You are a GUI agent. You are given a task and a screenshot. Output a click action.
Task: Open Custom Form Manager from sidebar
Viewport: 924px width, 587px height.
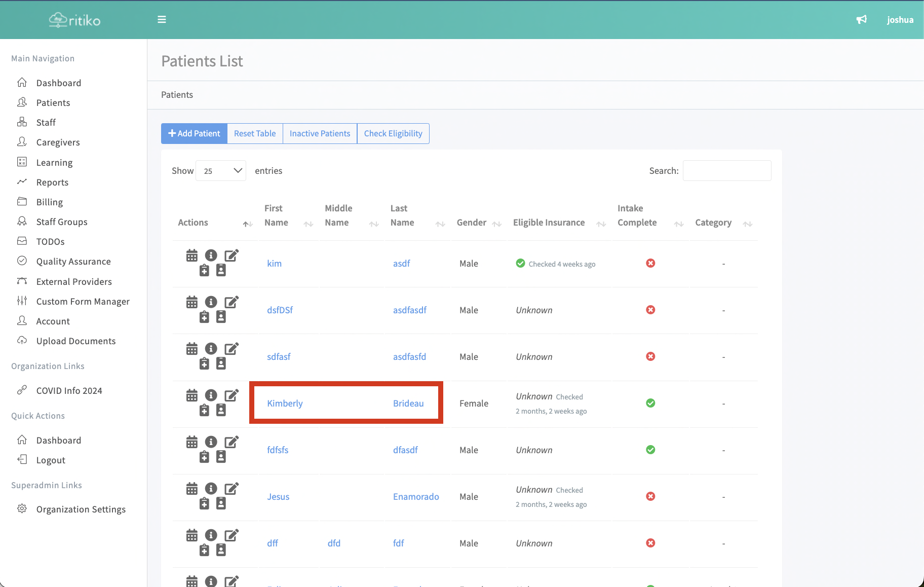[83, 302]
